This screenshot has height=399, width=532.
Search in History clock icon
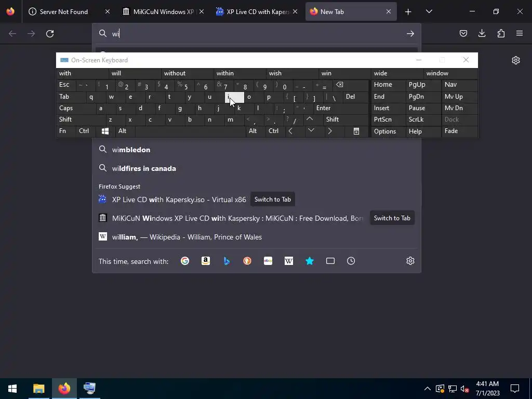click(x=351, y=261)
